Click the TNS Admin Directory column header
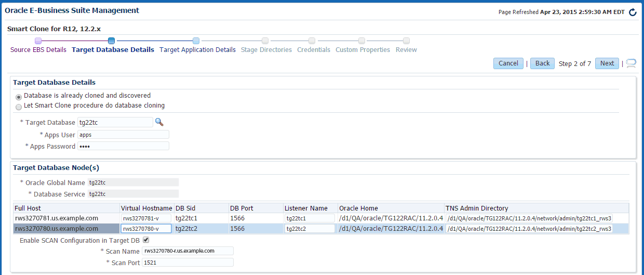The height and width of the screenshot is (275, 644). (536, 208)
